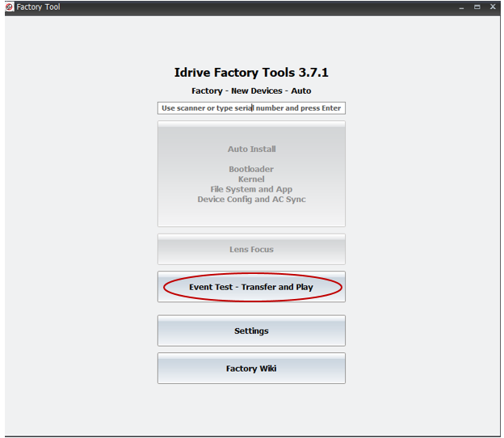The height and width of the screenshot is (438, 504).
Task: Click the 'Idrive Factory Tools 3.7.1' heading
Action: (251, 73)
